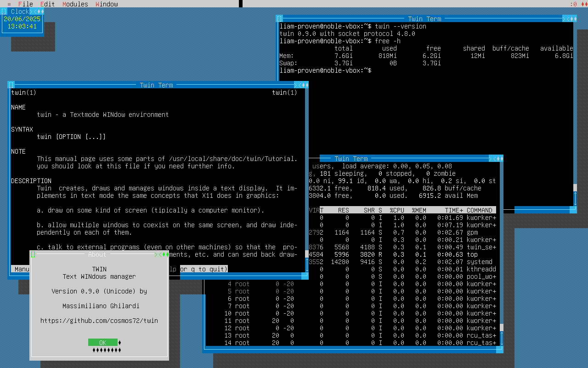This screenshot has width=588, height=368.
Task: Open the ≡ hamburger menu in top bar
Action: click(x=9, y=4)
